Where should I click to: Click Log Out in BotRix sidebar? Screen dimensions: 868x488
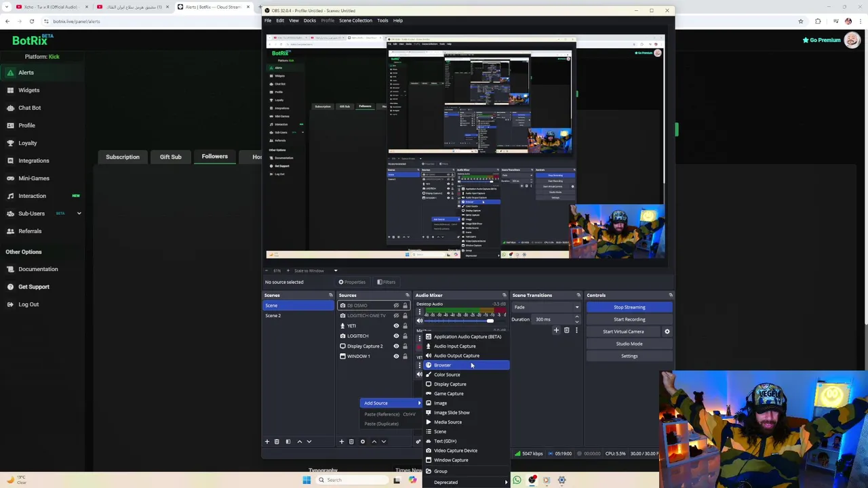[28, 304]
